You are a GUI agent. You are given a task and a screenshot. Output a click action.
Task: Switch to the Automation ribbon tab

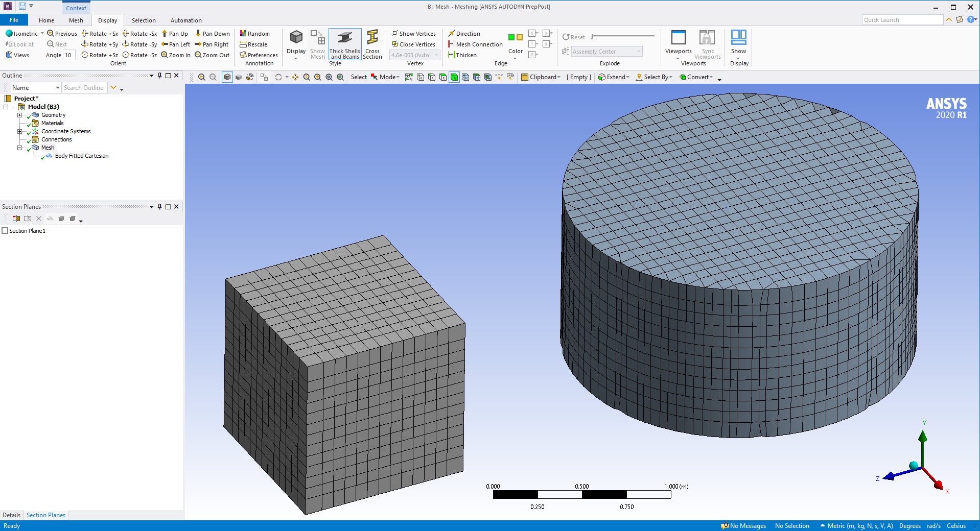185,20
